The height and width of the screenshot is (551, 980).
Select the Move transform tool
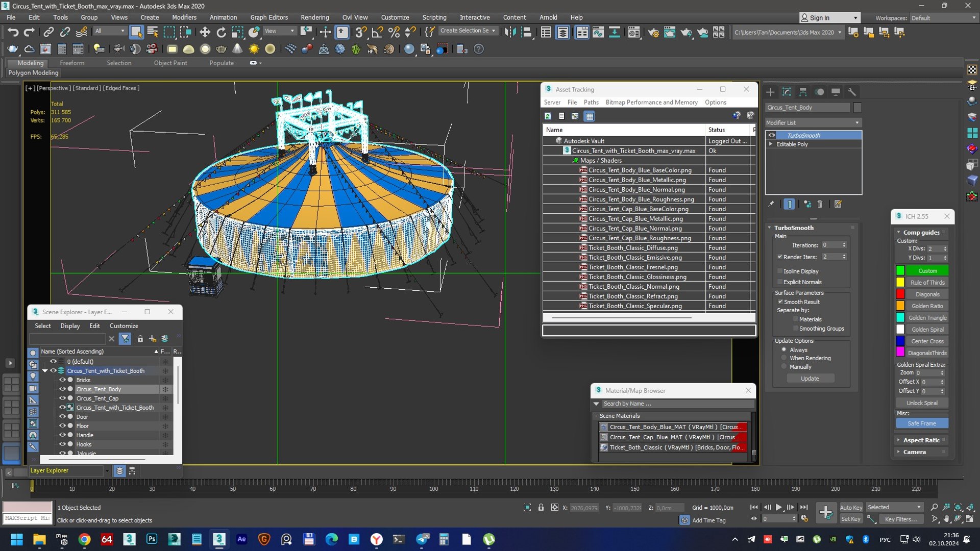point(205,32)
